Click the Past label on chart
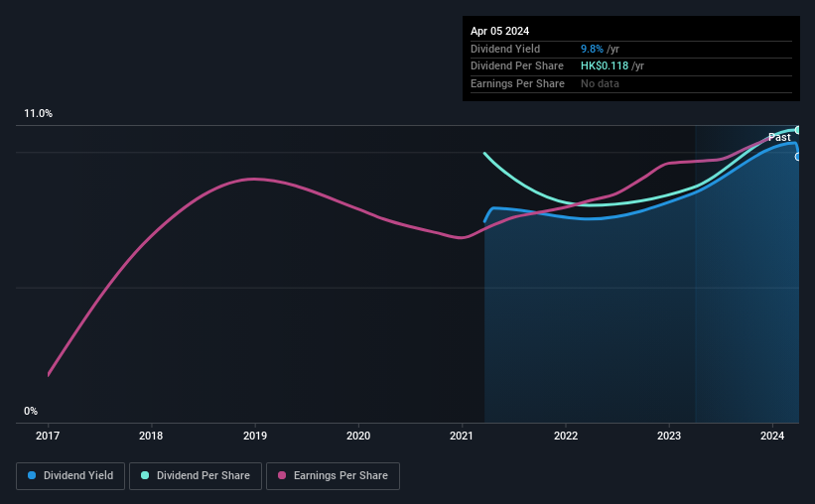815x504 pixels. 779,137
